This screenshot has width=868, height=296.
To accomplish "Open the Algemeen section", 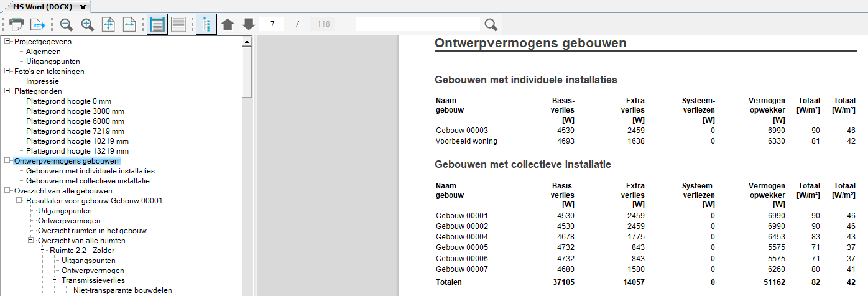I will (x=43, y=52).
